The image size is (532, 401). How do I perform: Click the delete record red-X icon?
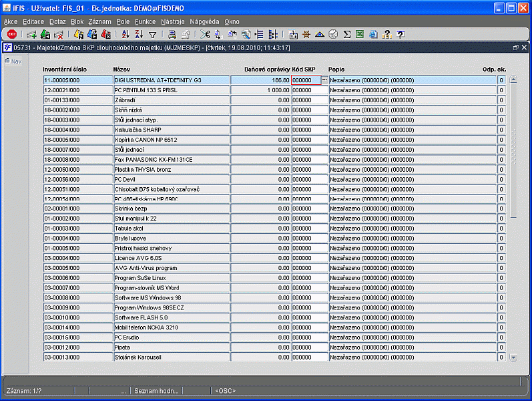click(59, 34)
